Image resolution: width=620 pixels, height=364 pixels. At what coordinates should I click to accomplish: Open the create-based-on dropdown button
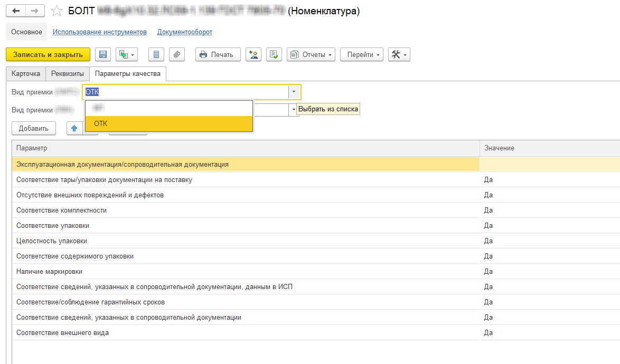(127, 54)
